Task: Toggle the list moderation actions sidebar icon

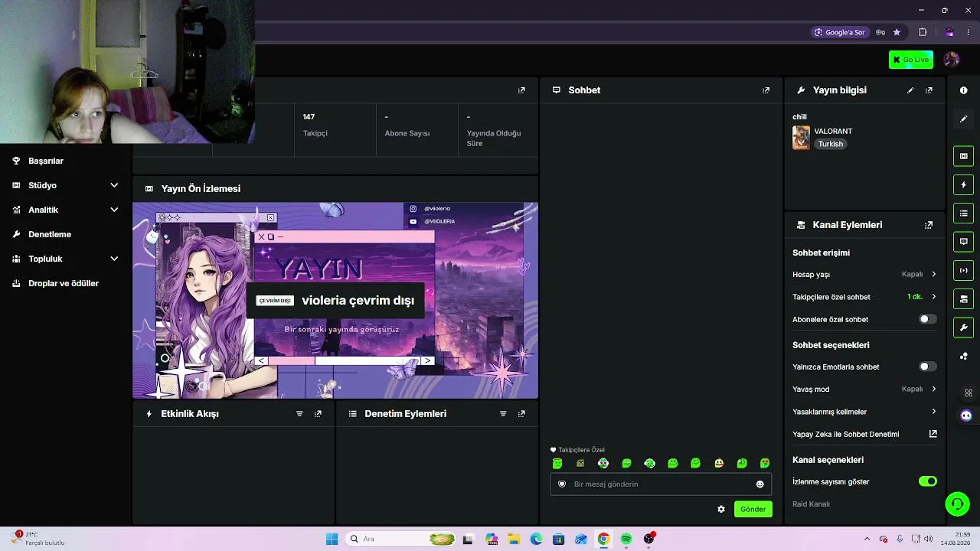Action: [964, 213]
